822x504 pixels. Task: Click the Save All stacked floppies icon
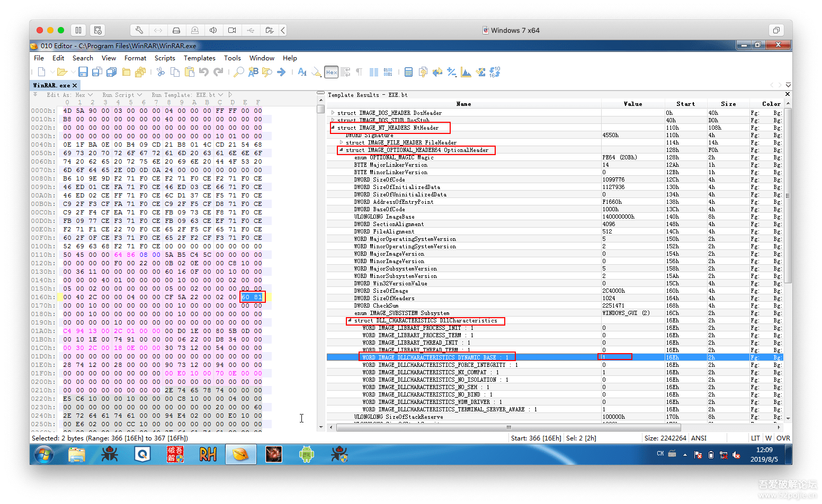point(111,72)
